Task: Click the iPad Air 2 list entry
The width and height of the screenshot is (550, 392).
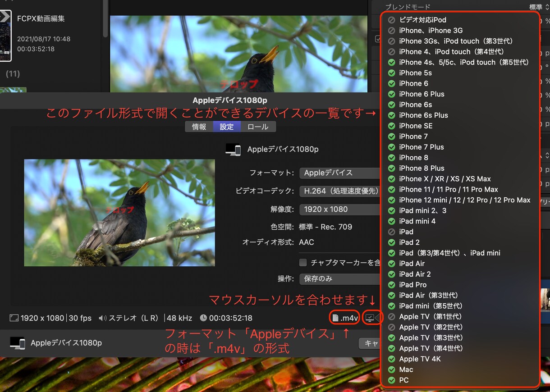Action: pos(415,274)
